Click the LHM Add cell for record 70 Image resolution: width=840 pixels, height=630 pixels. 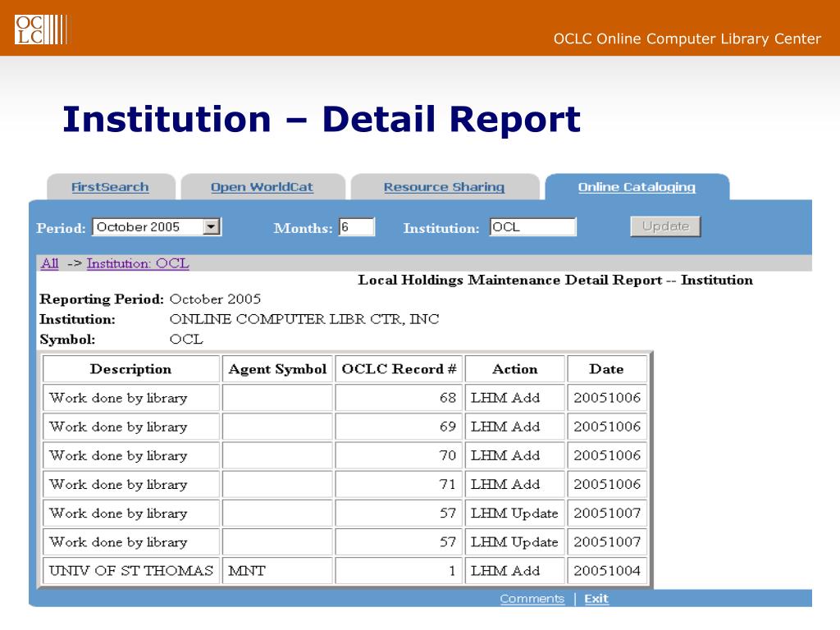coord(515,456)
